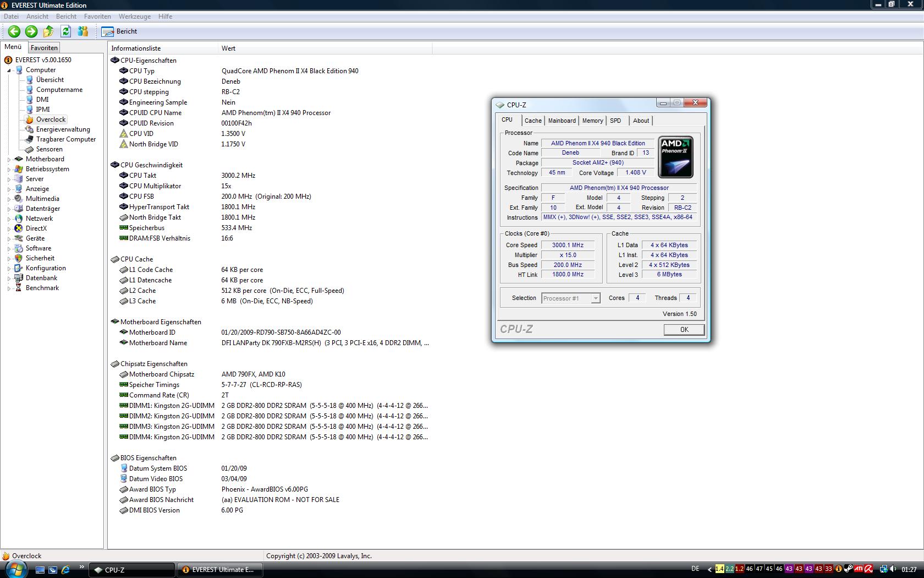
Task: Click OK button in CPU-Z window
Action: tap(684, 330)
